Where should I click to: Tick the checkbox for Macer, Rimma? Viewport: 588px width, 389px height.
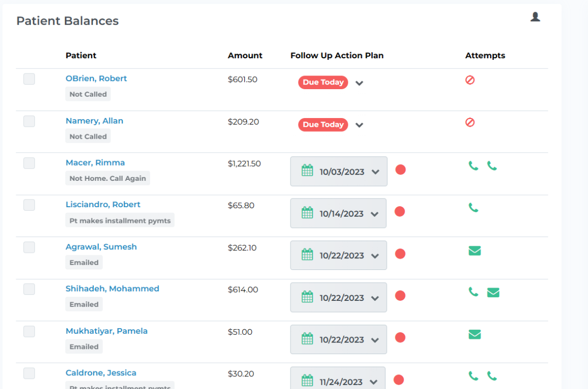coord(29,163)
